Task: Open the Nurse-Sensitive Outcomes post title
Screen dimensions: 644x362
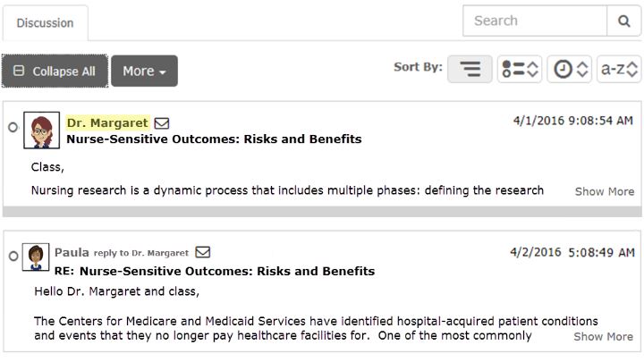Action: coord(214,139)
